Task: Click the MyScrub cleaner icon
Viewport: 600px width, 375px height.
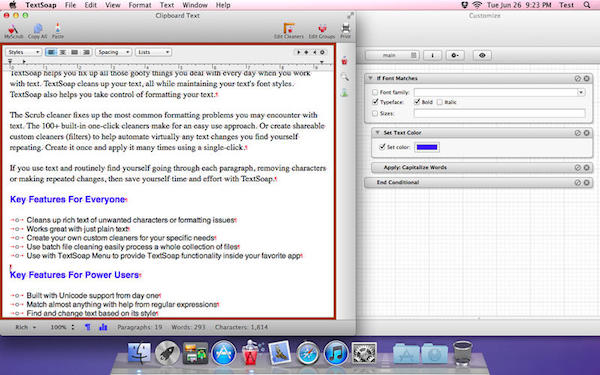Action: tap(13, 31)
